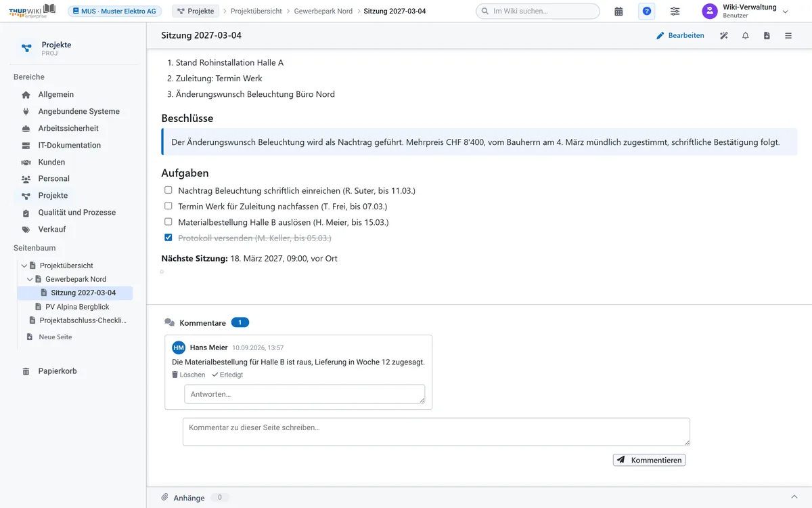This screenshot has height=508, width=812.
Task: Collapse the Gewerbepark Nord tree node
Action: pyautogui.click(x=30, y=279)
